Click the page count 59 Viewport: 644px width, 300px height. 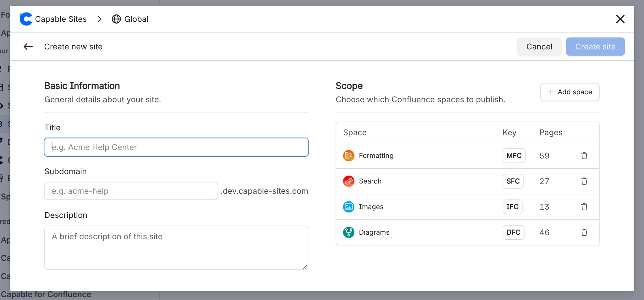[544, 156]
